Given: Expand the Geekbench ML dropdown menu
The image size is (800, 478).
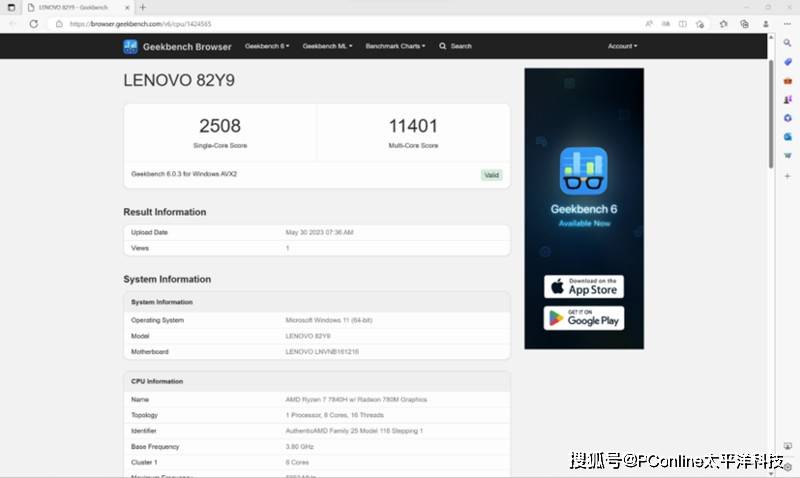Looking at the screenshot, I should pyautogui.click(x=327, y=46).
